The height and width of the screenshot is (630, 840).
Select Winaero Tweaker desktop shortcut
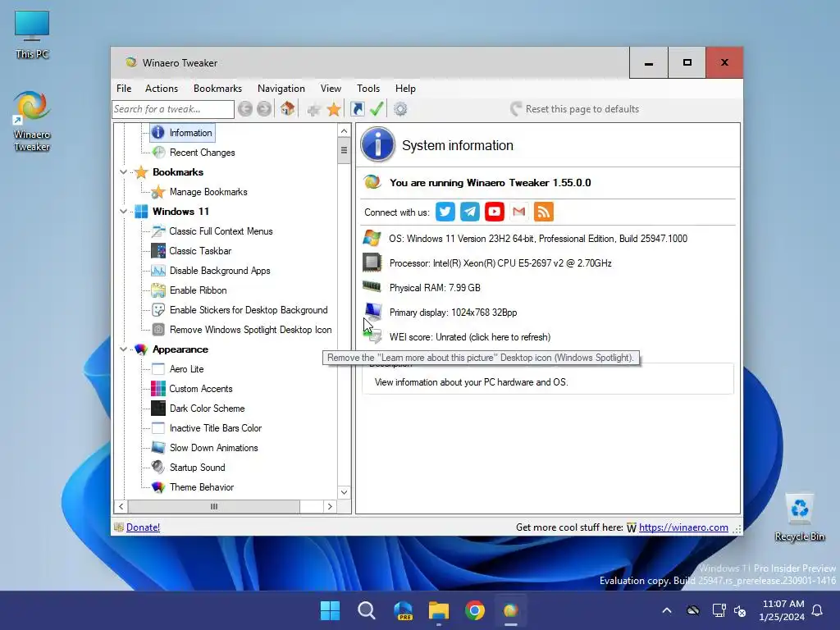click(32, 121)
